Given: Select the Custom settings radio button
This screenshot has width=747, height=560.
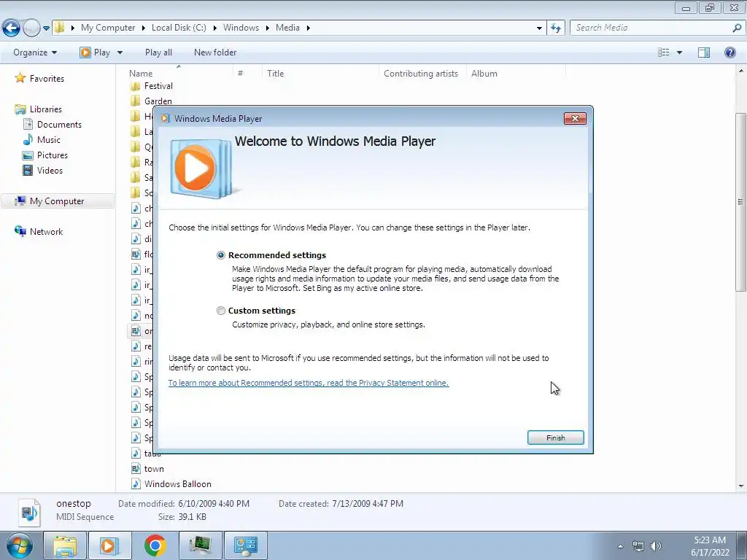Looking at the screenshot, I should point(220,311).
